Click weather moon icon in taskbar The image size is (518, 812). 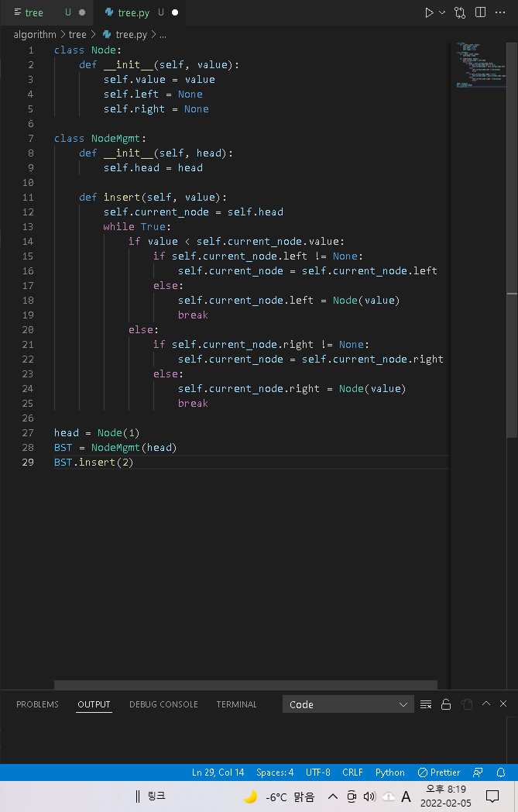point(250,797)
